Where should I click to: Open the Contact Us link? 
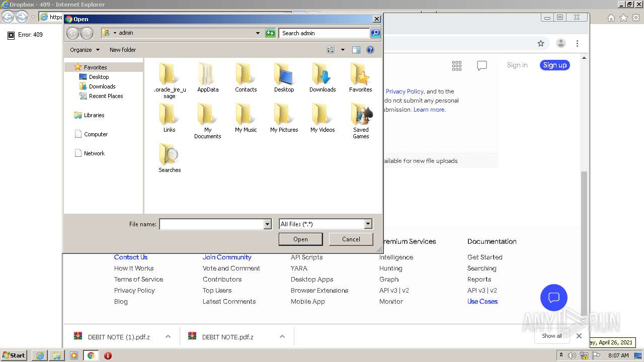(x=131, y=257)
